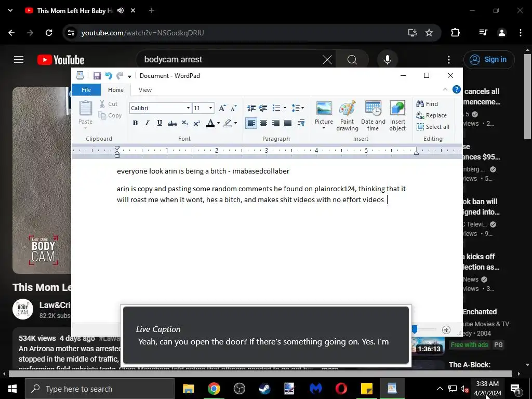
Task: Toggle Subscript formatting
Action: click(184, 123)
